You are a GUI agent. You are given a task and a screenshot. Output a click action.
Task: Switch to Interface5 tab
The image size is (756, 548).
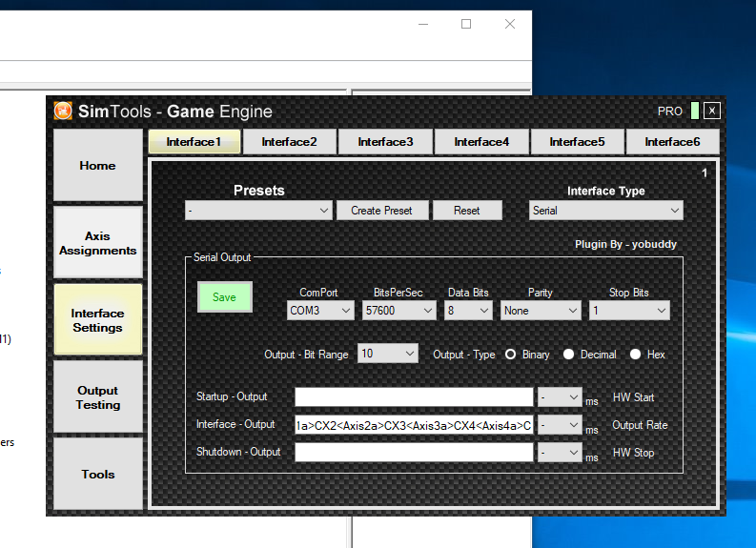pos(577,142)
